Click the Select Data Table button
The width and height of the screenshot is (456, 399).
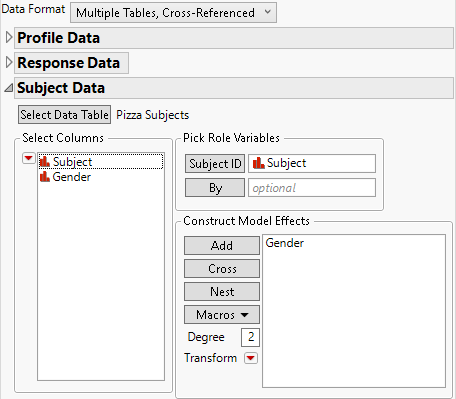(x=64, y=115)
